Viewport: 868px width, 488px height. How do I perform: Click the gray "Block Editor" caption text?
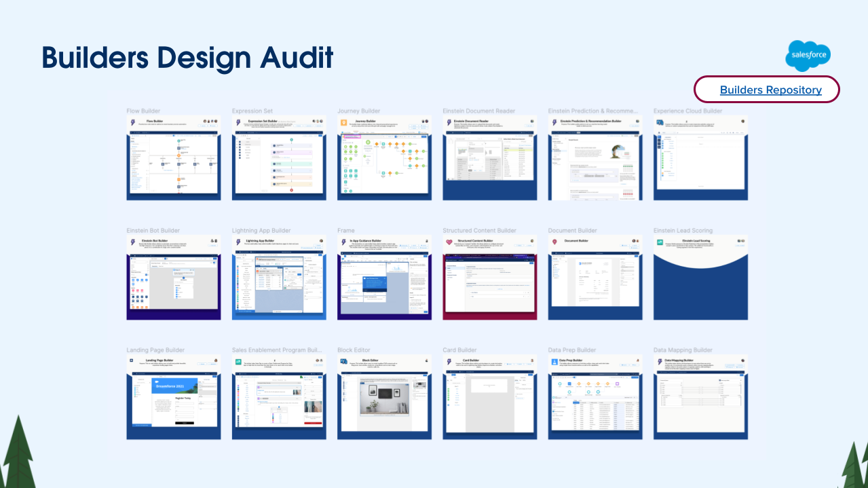pos(355,350)
